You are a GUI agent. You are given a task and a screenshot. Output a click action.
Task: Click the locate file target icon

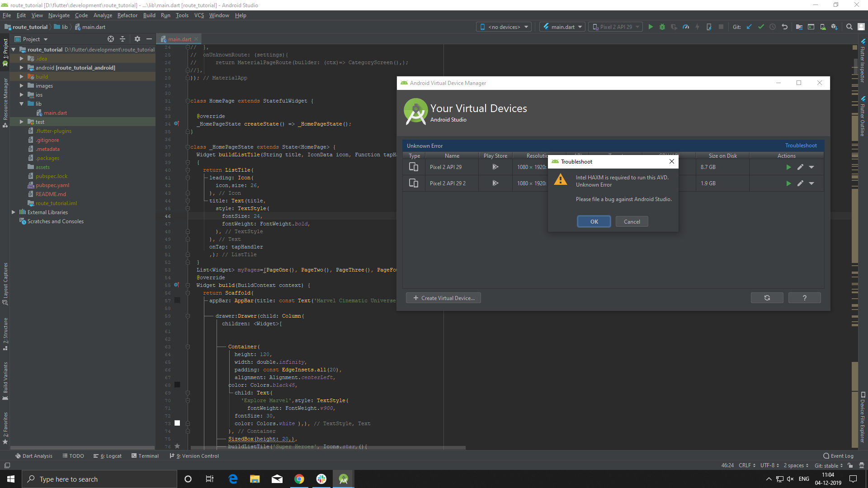pos(111,39)
